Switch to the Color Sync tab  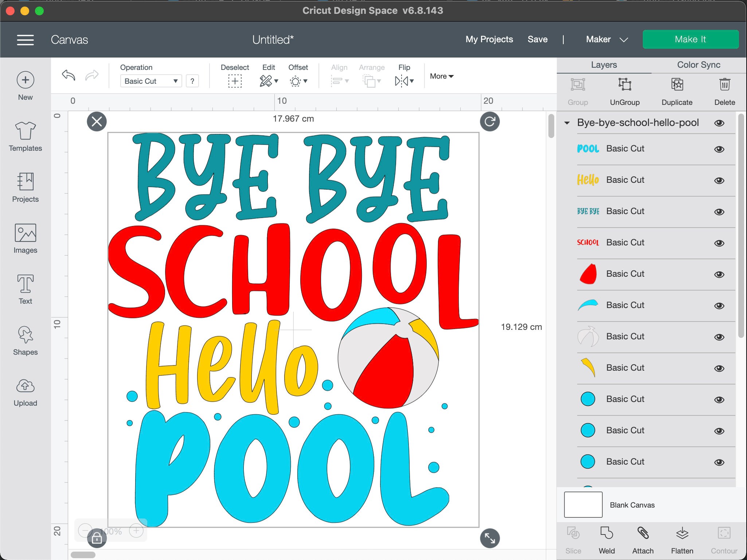pyautogui.click(x=698, y=65)
